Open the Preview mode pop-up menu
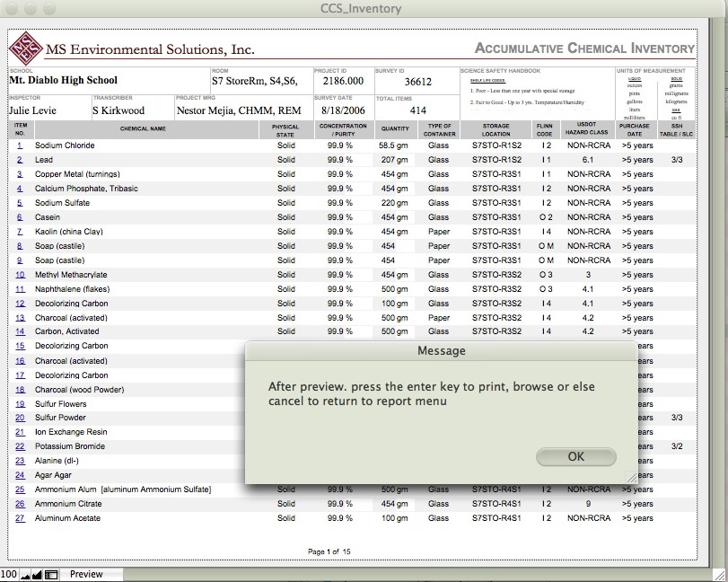This screenshot has width=728, height=582. click(91, 575)
